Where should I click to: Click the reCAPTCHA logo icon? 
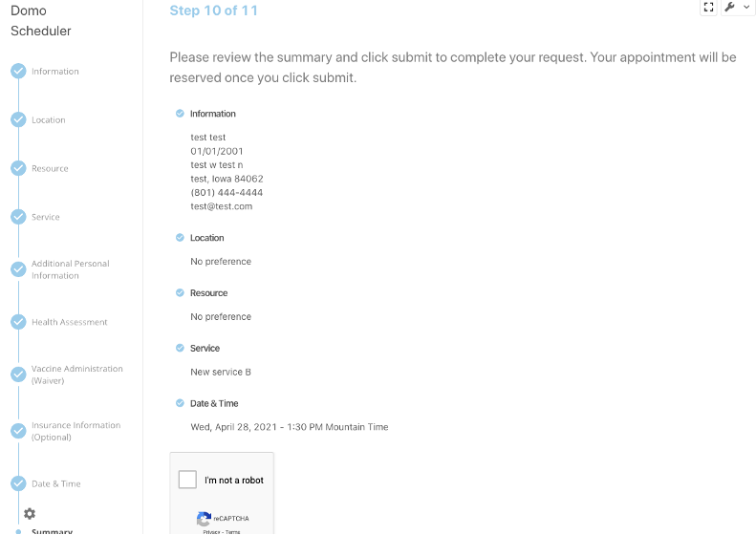pyautogui.click(x=204, y=519)
